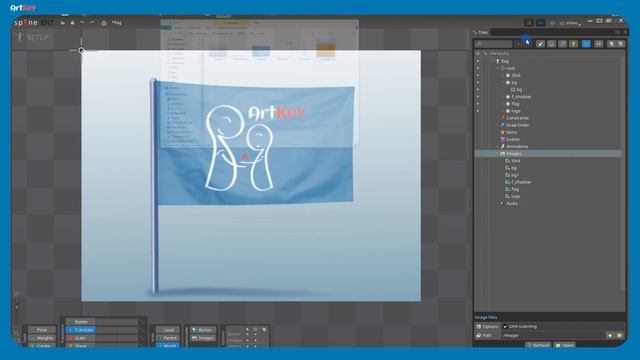The height and width of the screenshot is (360, 640).
Task: Activate the Scale transform tool
Action: coord(81,338)
